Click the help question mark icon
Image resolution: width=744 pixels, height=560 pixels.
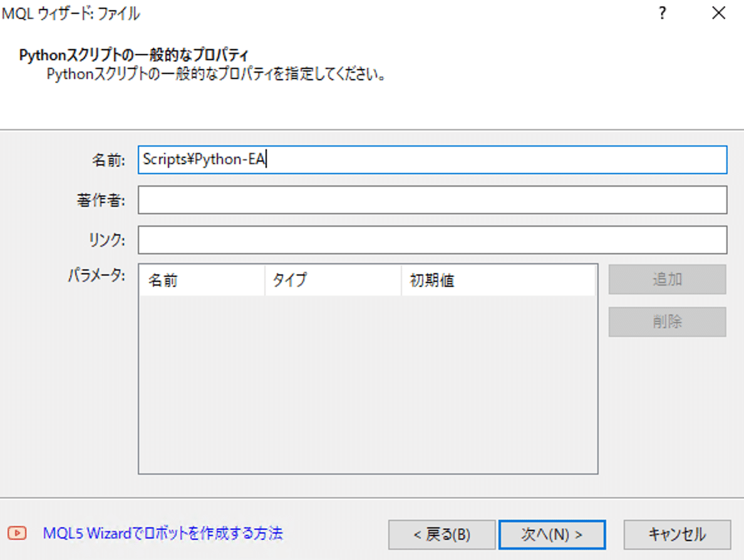pos(662,13)
